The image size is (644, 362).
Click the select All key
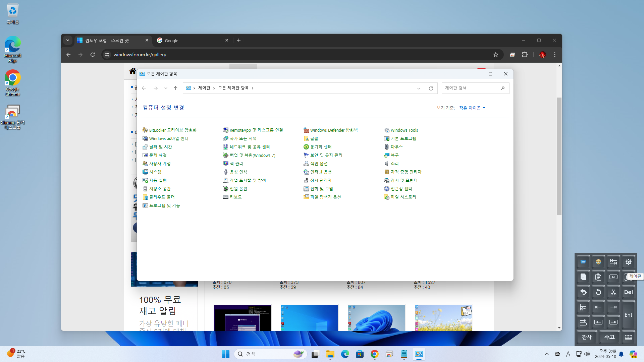[x=613, y=277]
